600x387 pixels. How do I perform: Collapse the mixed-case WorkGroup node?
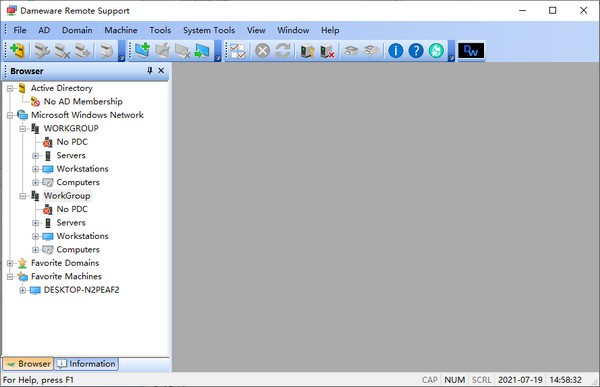pos(23,196)
